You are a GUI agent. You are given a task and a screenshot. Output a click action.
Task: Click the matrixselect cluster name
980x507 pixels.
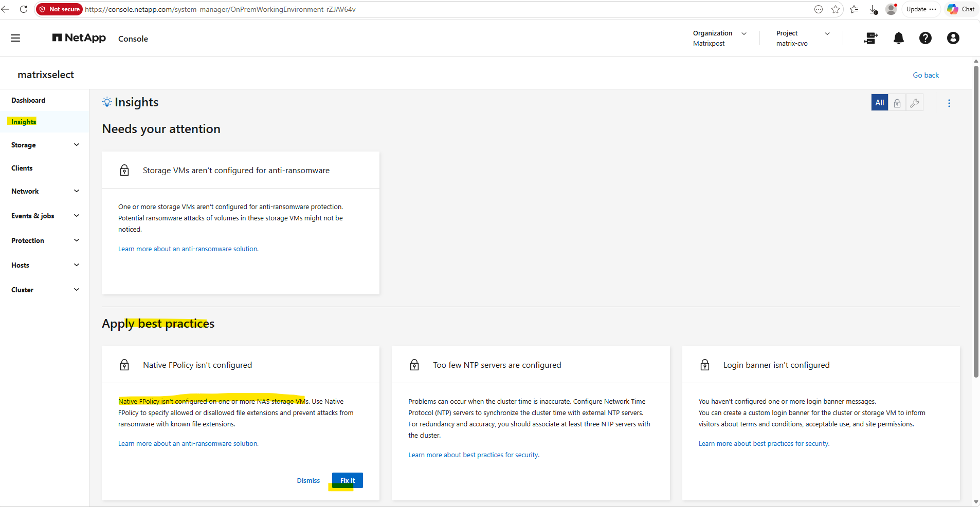pyautogui.click(x=46, y=74)
